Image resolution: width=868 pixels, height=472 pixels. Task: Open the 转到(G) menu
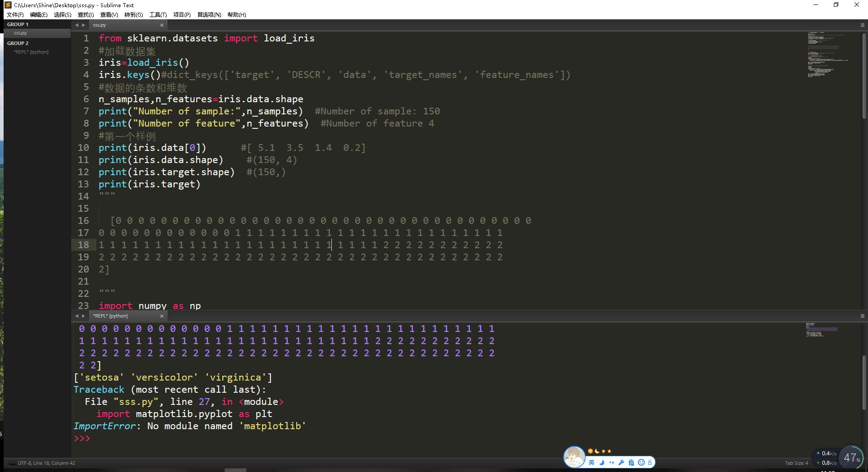(134, 14)
